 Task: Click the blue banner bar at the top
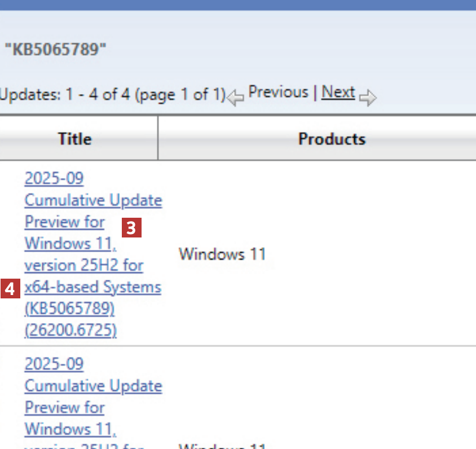tap(238, 5)
